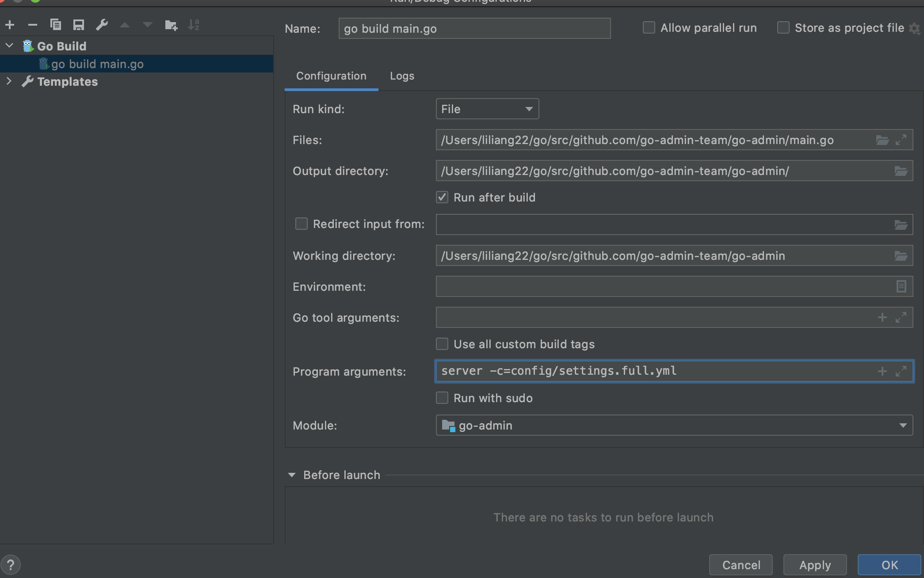Click in the Name text field
Viewport: 924px width, 578px height.
pos(474,29)
